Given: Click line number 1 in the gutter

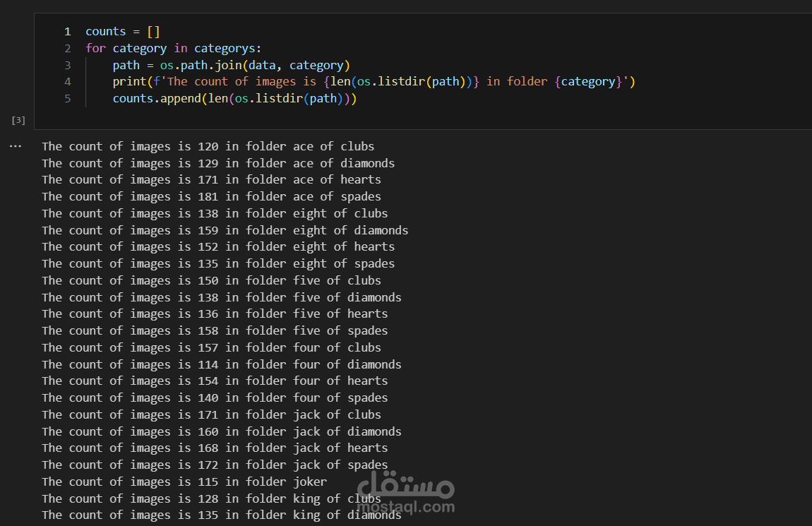Looking at the screenshot, I should coord(67,32).
